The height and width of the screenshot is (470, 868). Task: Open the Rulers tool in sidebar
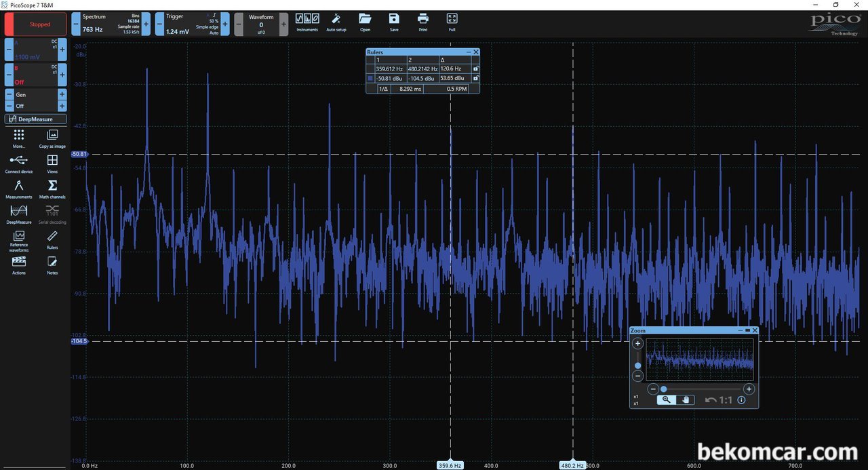pyautogui.click(x=52, y=240)
